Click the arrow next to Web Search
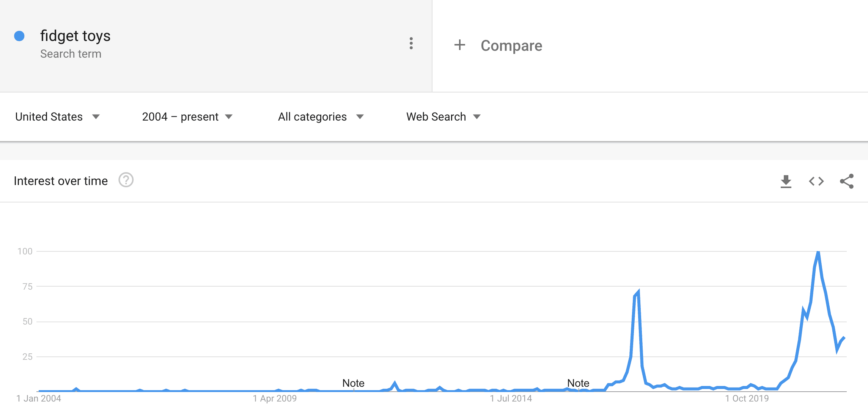Viewport: 868px width, 411px height. coord(477,117)
